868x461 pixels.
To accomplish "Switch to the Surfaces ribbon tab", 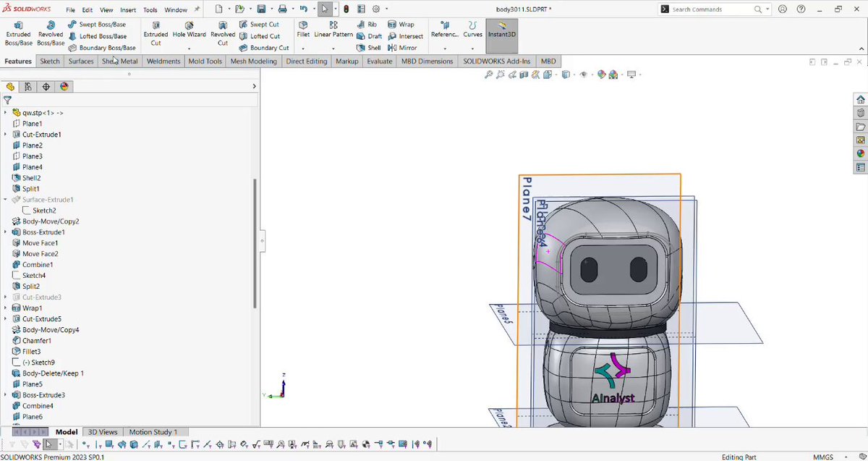I will [81, 62].
